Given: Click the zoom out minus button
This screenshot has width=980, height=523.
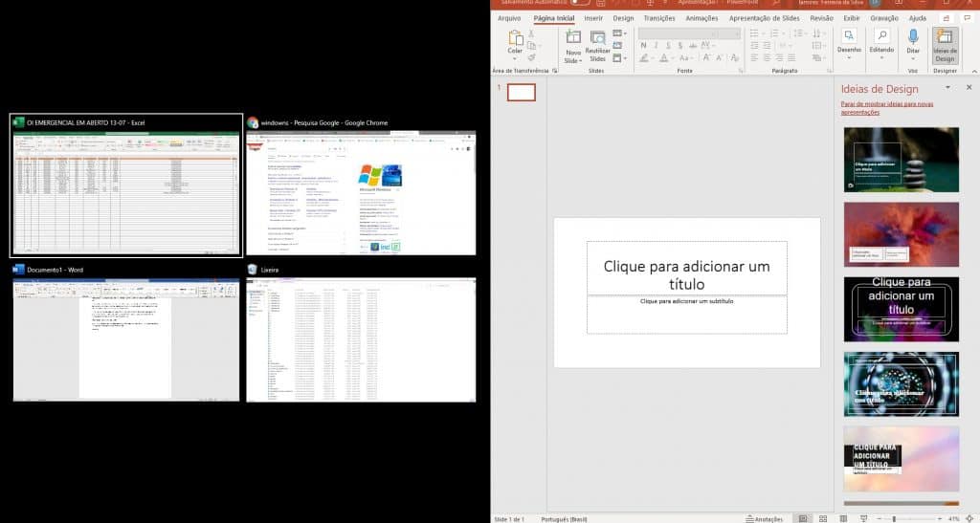Looking at the screenshot, I should pyautogui.click(x=880, y=518).
